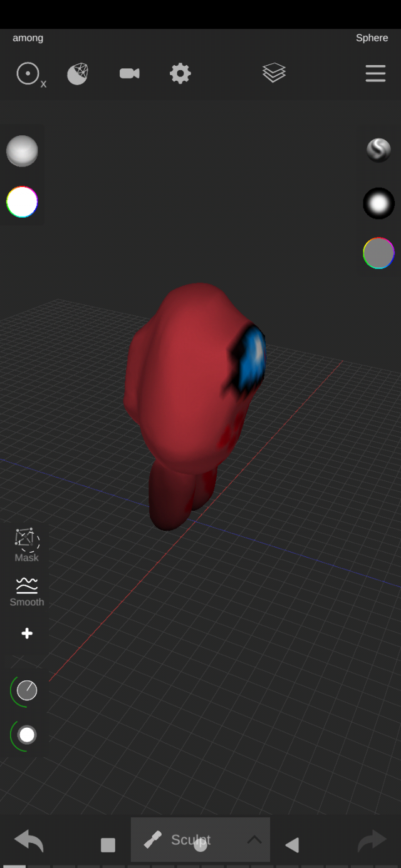This screenshot has height=868, width=401.
Task: Undo the last action
Action: [x=29, y=841]
